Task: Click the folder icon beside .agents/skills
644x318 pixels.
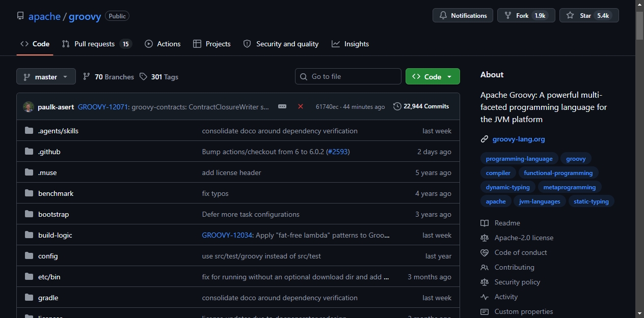Action: pyautogui.click(x=29, y=131)
